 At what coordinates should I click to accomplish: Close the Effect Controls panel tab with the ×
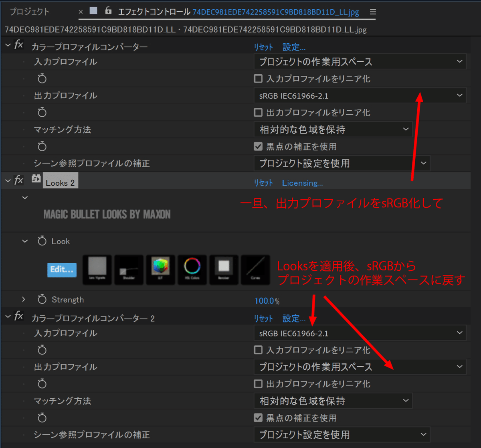(x=81, y=12)
